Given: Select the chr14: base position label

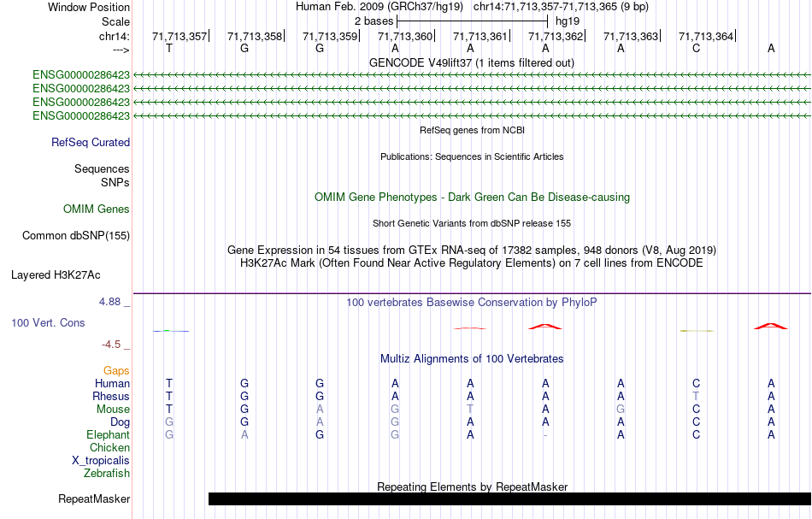Looking at the screenshot, I should click(114, 36).
